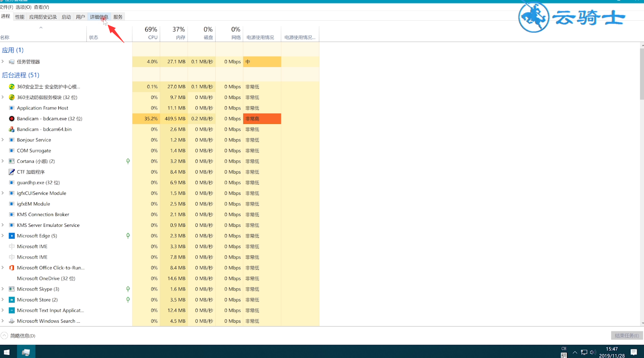
Task: Expand the Microsoft Skype (3) row
Action: pyautogui.click(x=3, y=289)
